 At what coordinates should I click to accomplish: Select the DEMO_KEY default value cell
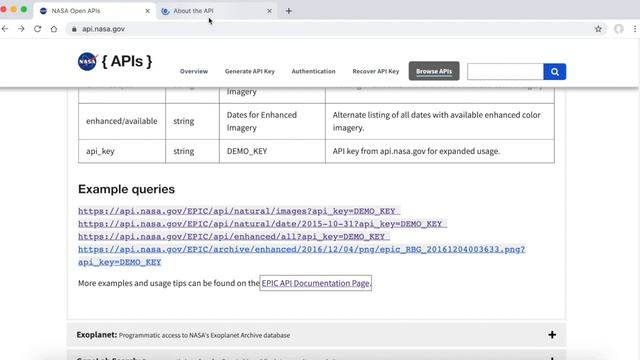click(272, 151)
